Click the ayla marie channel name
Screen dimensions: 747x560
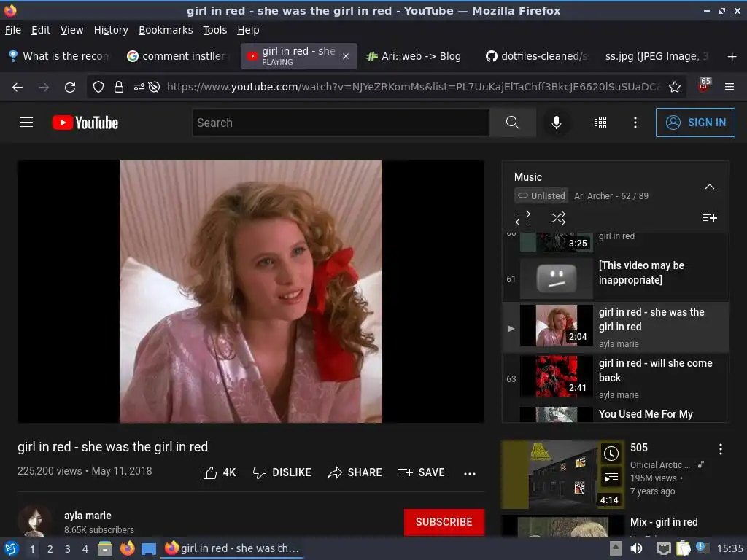point(88,516)
